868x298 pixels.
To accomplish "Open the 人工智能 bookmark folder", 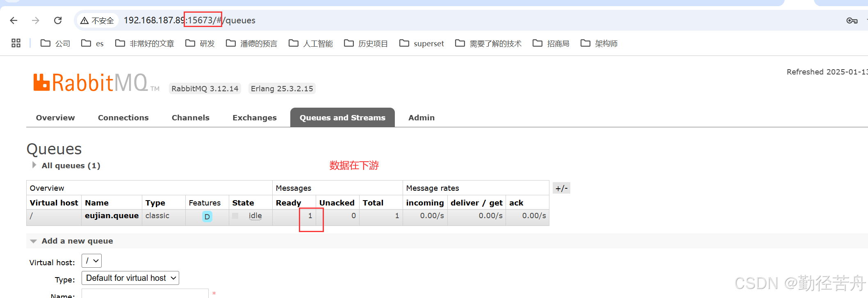I will 311,43.
